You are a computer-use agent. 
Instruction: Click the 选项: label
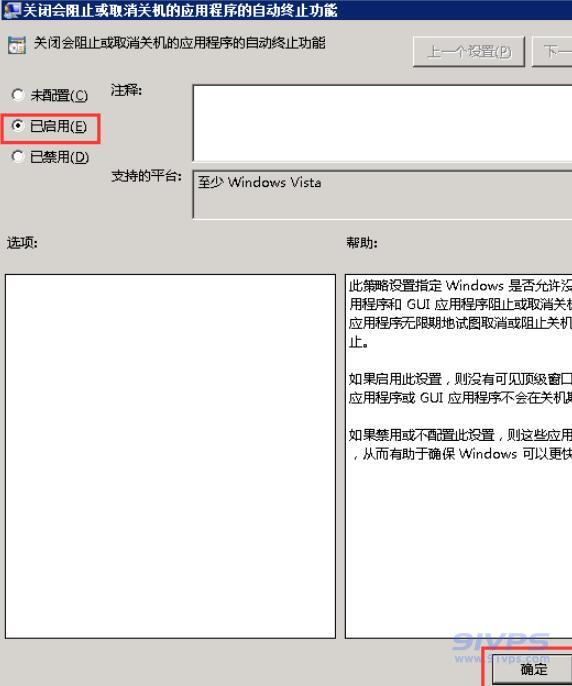pos(22,242)
